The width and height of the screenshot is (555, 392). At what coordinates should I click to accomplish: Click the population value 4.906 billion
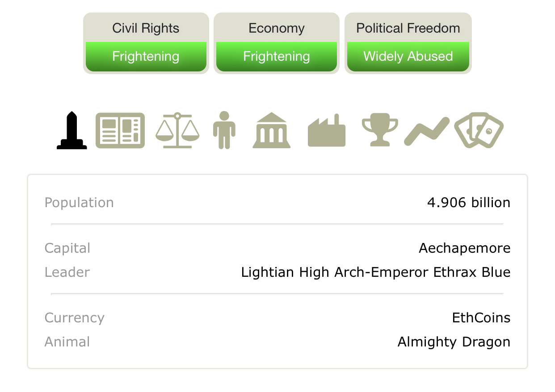coord(469,203)
